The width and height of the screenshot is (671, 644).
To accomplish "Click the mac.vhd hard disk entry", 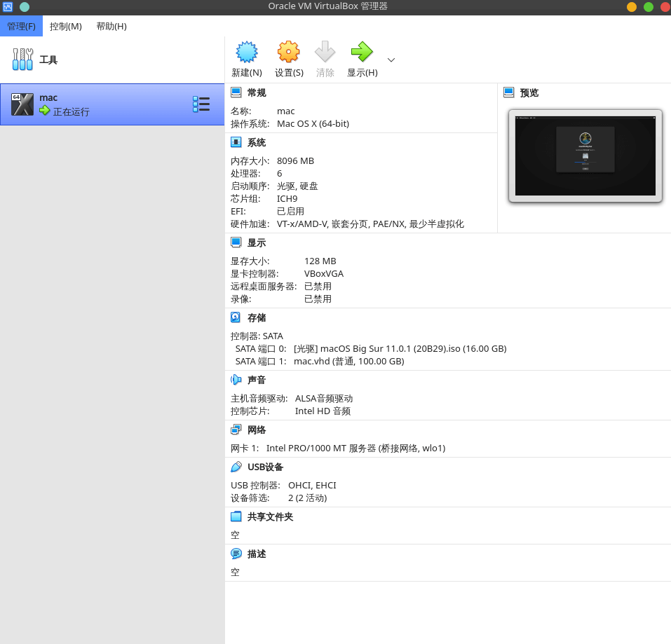I will 348,362.
